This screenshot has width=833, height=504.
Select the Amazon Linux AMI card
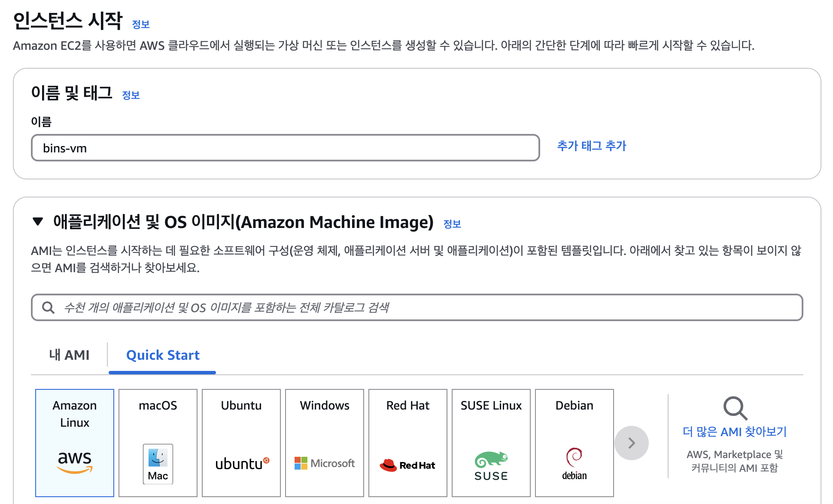[x=74, y=442]
